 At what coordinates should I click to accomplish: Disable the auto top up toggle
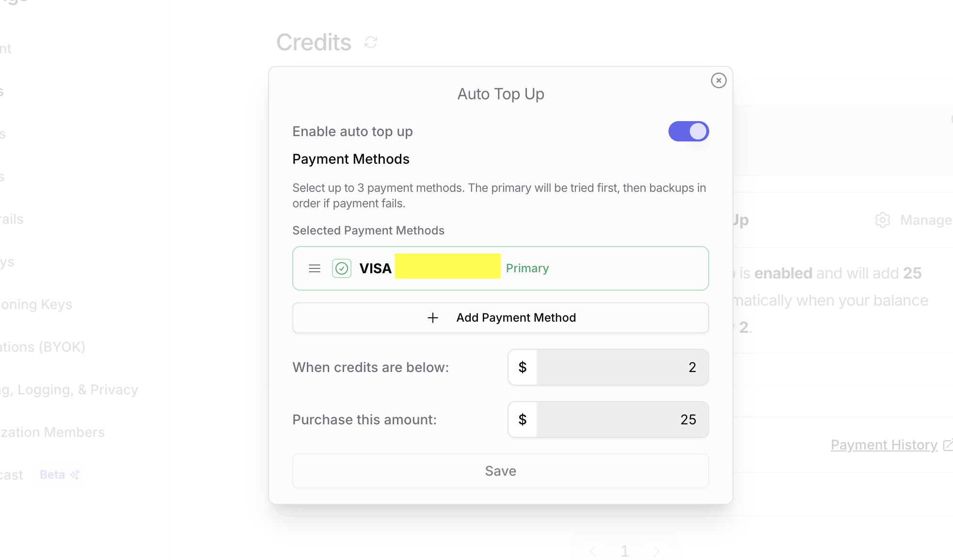(x=688, y=131)
